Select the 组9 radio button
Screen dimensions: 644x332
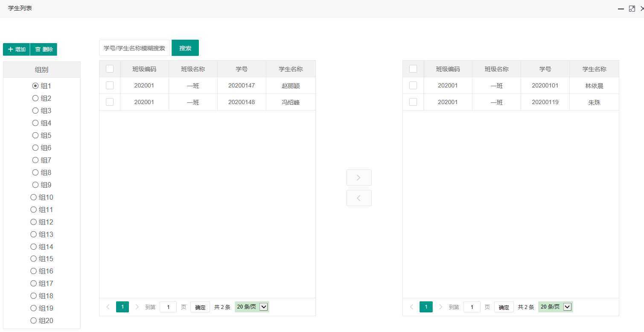tap(35, 185)
